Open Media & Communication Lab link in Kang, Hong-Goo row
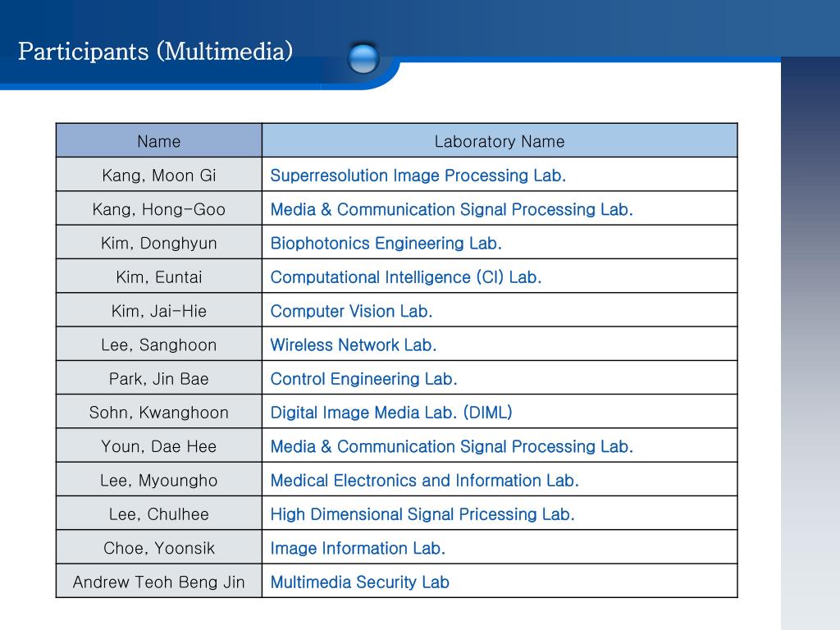This screenshot has width=840, height=630. (452, 209)
